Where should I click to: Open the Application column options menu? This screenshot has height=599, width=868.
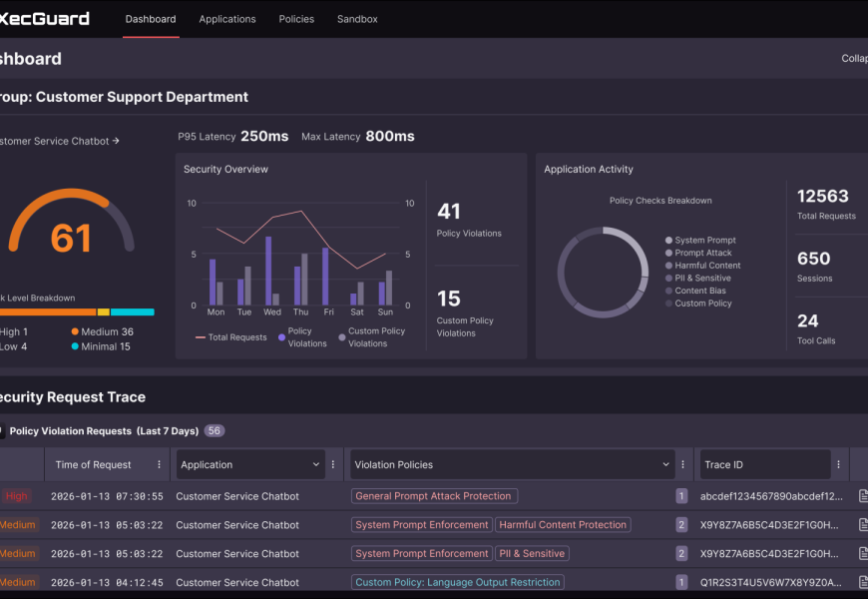point(333,463)
